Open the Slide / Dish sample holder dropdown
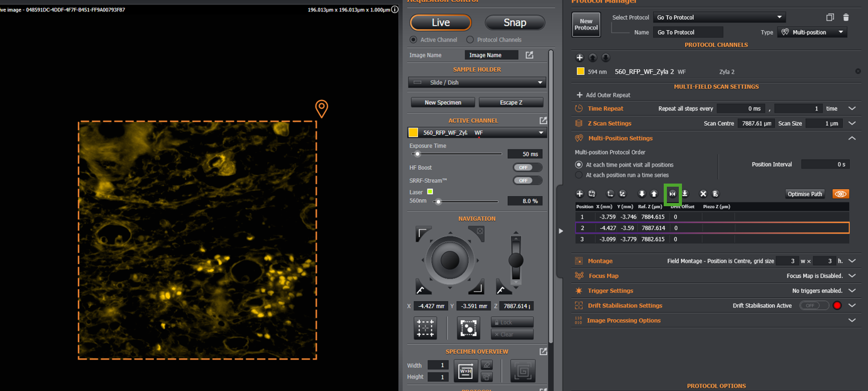Viewport: 868px width, 391px height. tap(477, 82)
